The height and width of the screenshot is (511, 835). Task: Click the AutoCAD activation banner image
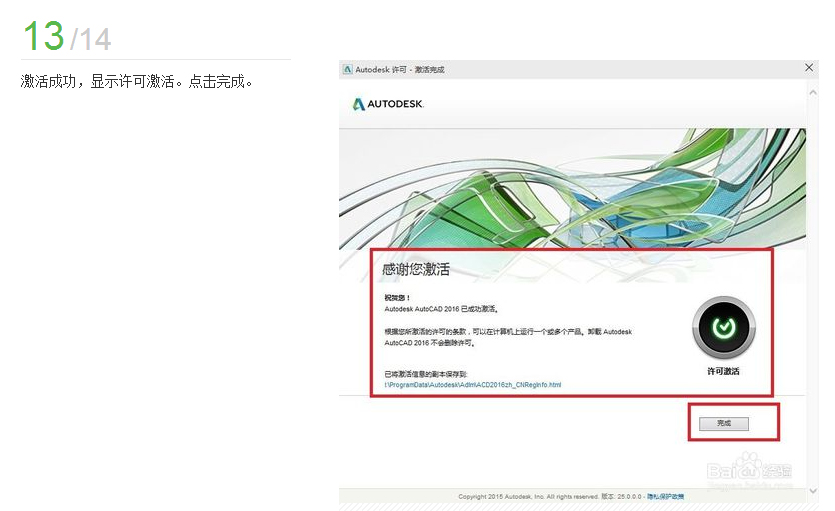(x=572, y=188)
